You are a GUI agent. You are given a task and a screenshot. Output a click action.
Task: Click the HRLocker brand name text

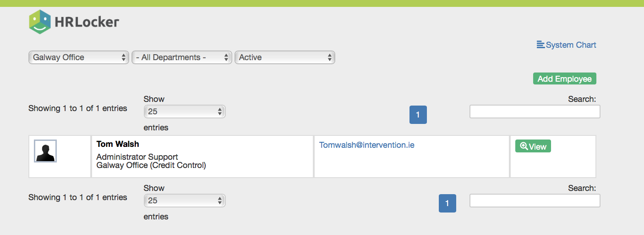click(x=87, y=22)
